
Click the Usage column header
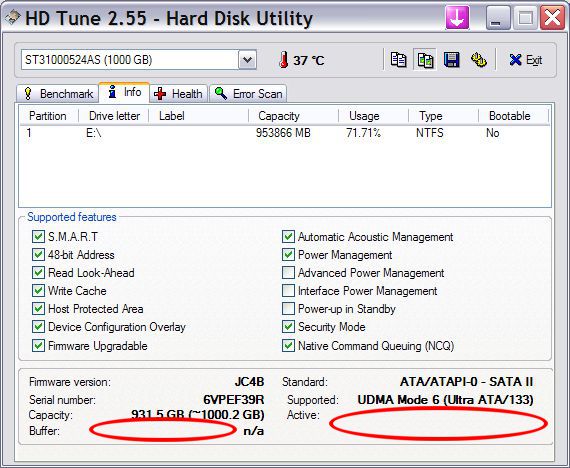[373, 116]
